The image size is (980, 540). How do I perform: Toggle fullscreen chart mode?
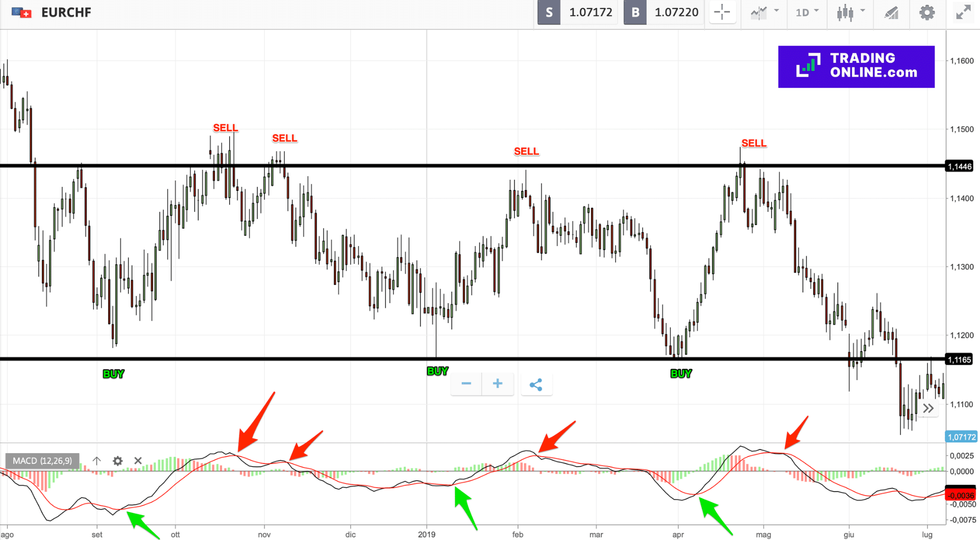[963, 12]
